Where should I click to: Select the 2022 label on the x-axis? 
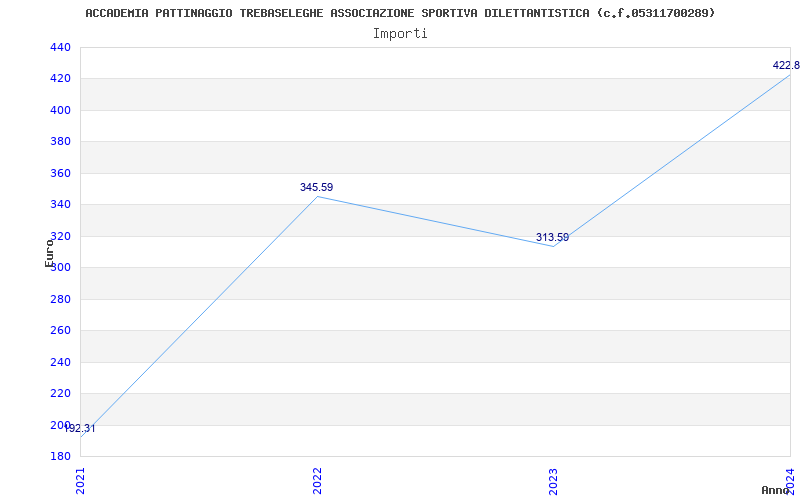pos(317,479)
